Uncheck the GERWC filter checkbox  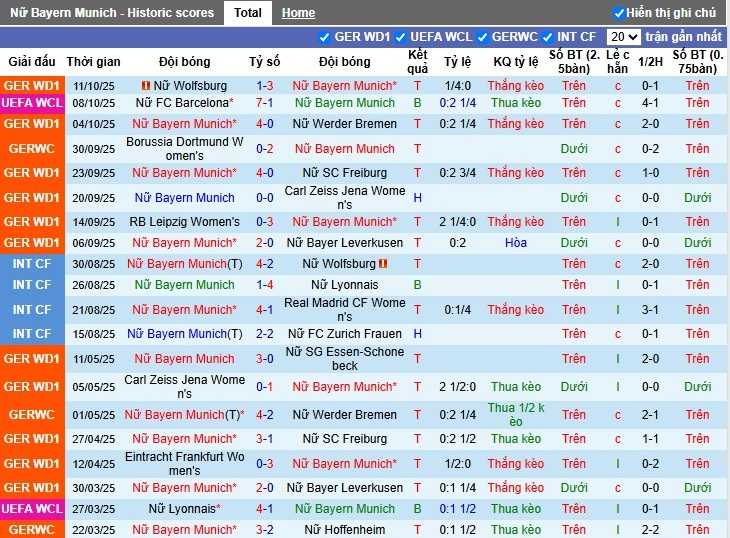pos(482,37)
